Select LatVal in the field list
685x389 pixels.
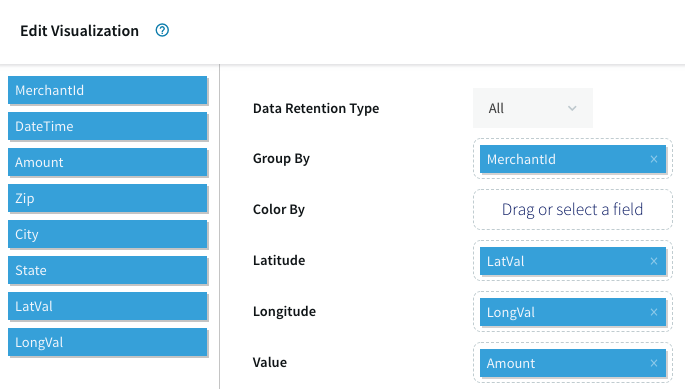click(x=107, y=306)
